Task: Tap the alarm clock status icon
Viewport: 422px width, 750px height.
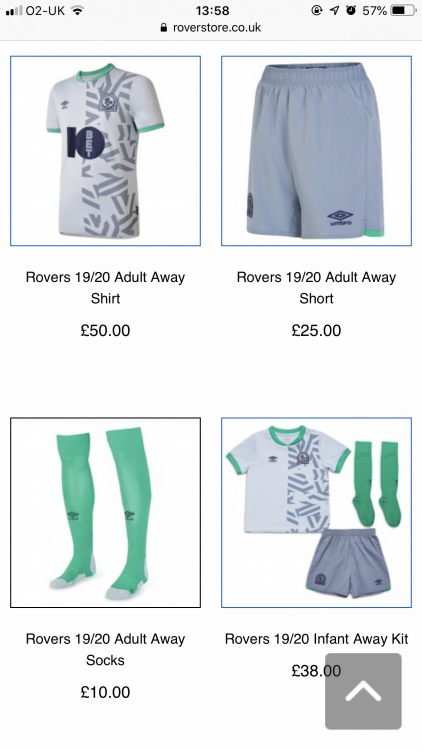Action: click(351, 10)
